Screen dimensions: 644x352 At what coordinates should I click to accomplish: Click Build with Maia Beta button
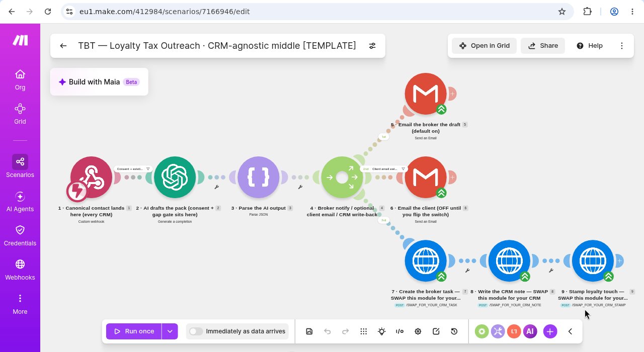(x=99, y=82)
